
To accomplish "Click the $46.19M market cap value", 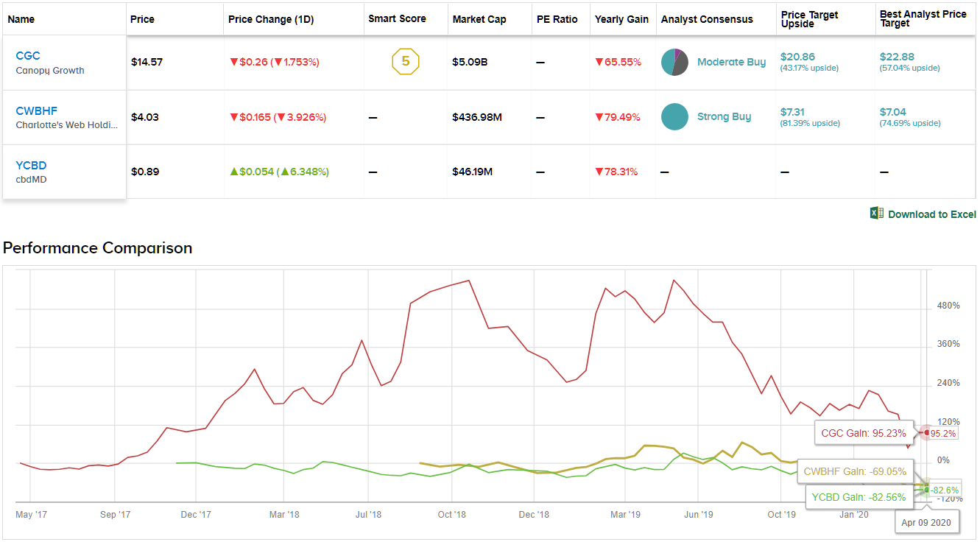I will (x=473, y=172).
